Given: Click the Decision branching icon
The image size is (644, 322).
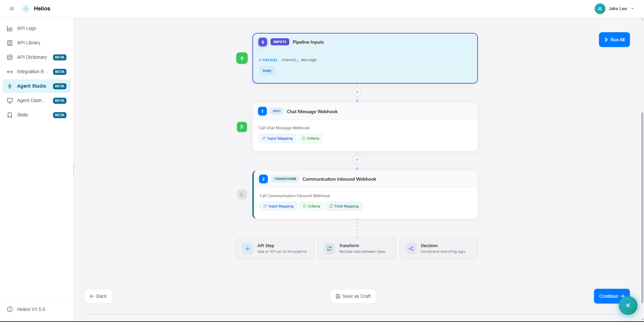Looking at the screenshot, I should (411, 248).
